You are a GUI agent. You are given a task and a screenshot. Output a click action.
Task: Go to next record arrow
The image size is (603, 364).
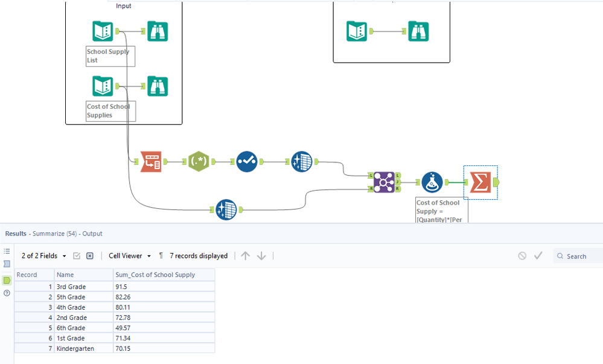[261, 256]
